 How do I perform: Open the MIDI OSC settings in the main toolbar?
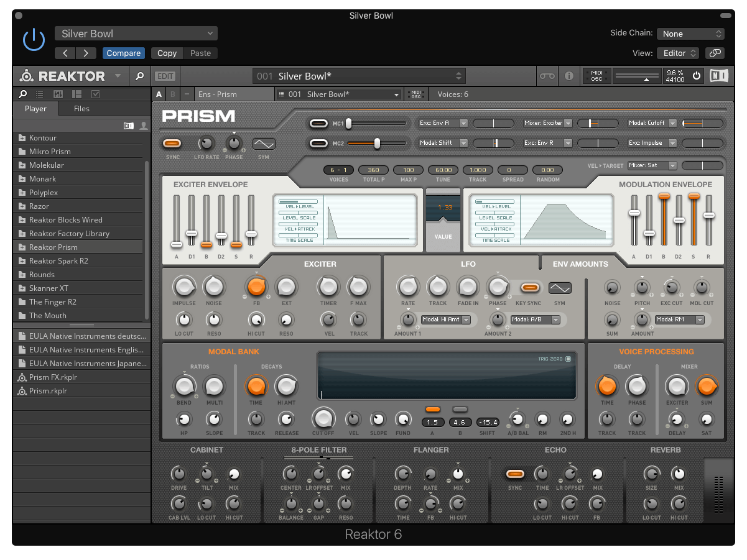(x=596, y=76)
